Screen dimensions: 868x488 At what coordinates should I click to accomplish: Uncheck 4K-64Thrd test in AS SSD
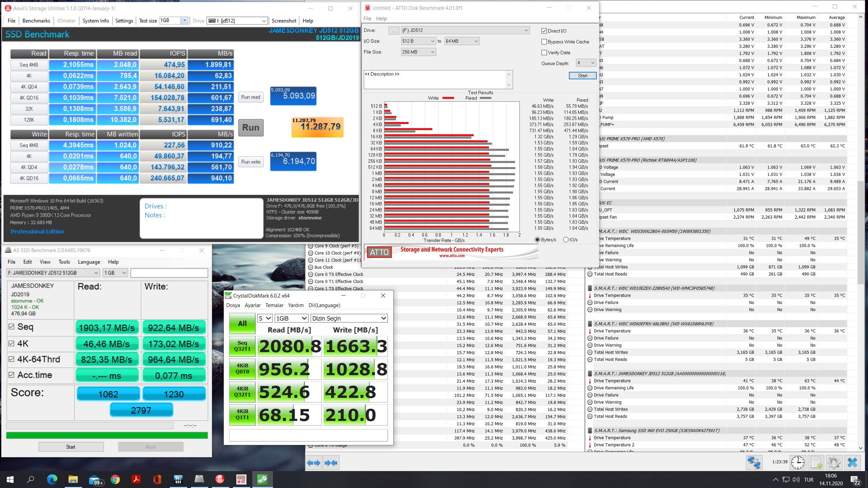[x=11, y=359]
